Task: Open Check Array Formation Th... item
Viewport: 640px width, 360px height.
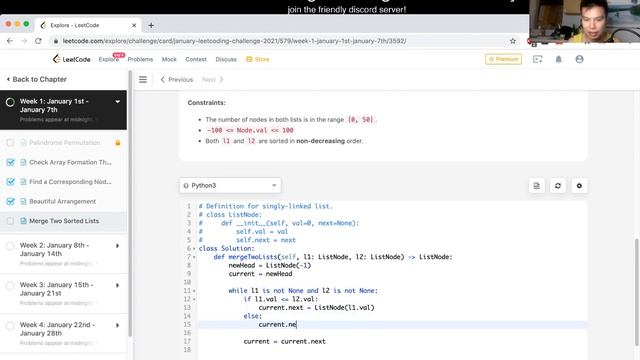Action: click(x=64, y=162)
